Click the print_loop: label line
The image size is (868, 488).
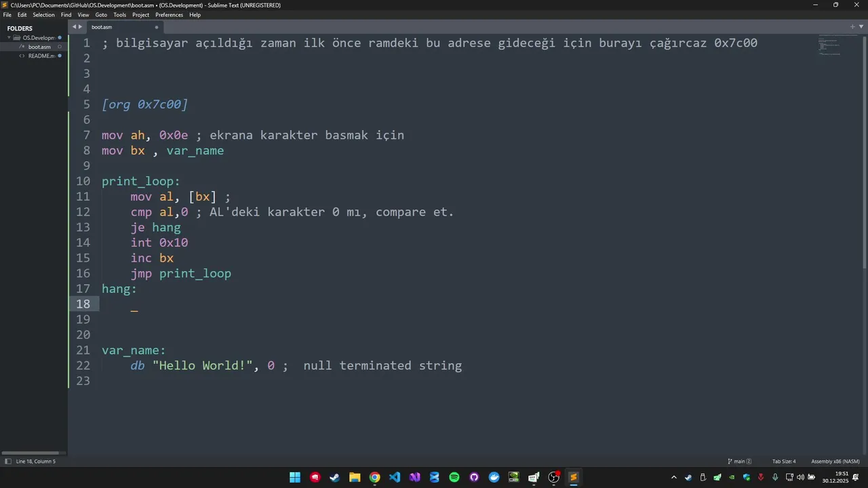click(x=141, y=181)
